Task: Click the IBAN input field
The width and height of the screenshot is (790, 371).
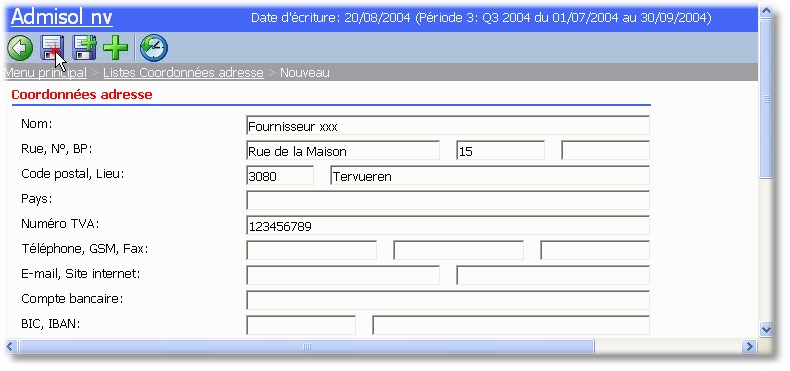Action: [511, 325]
